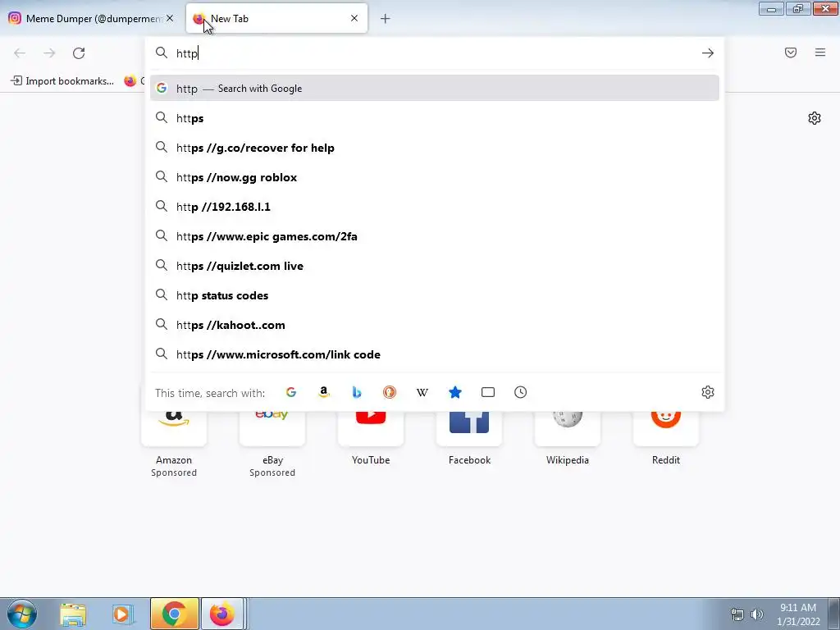Select the New Tab tab
This screenshot has height=630, width=840.
tap(276, 18)
